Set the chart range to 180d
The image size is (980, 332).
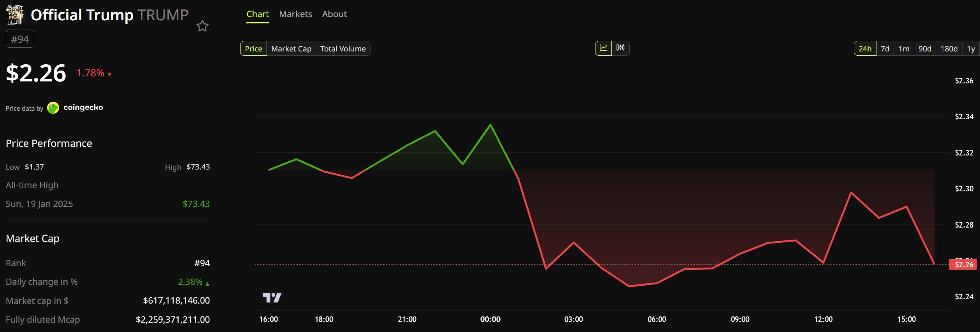pos(949,49)
